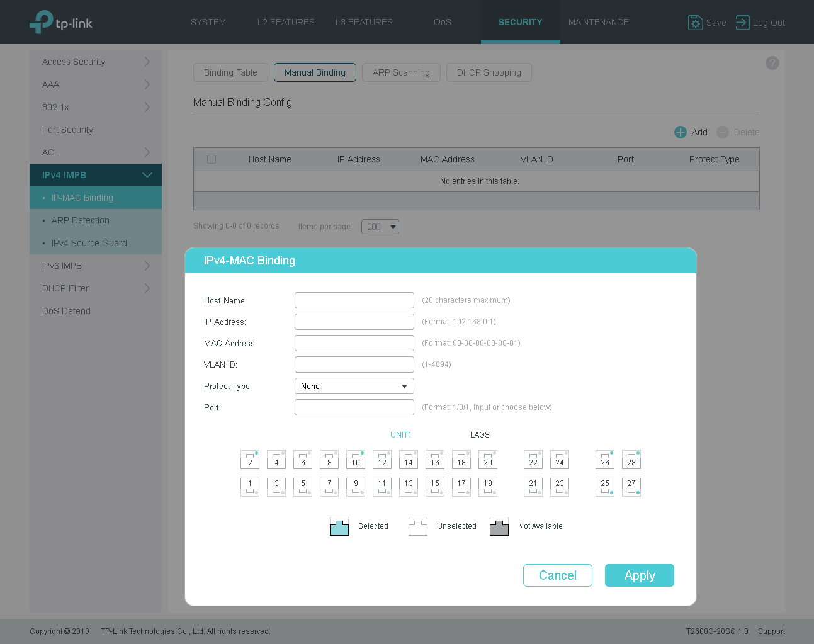
Task: Select port 15 in port panel
Action: coord(435,487)
